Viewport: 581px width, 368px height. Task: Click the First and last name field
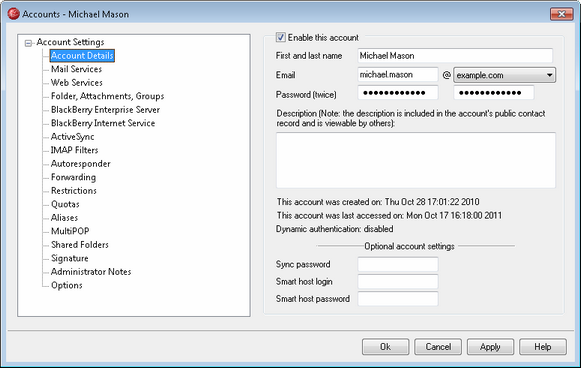[455, 56]
